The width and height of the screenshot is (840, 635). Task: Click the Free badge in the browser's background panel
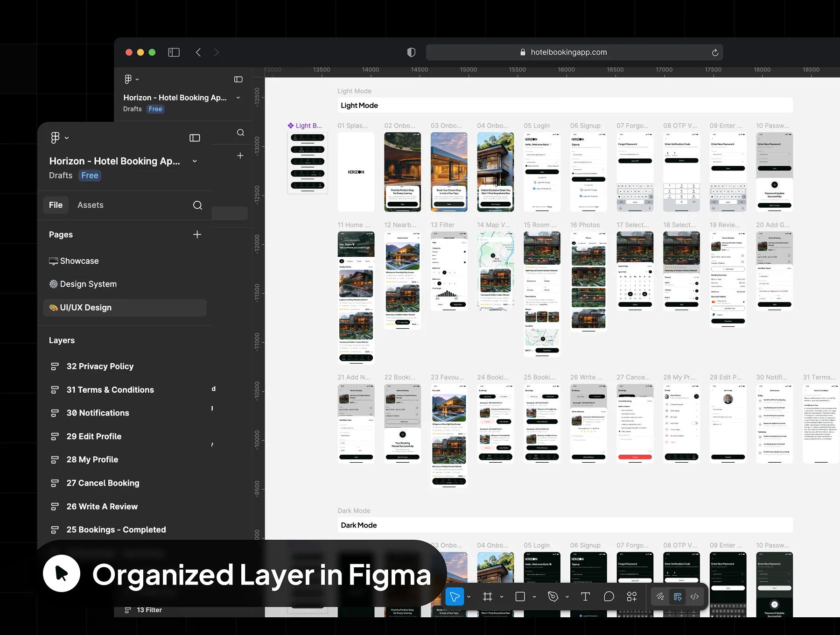[155, 109]
